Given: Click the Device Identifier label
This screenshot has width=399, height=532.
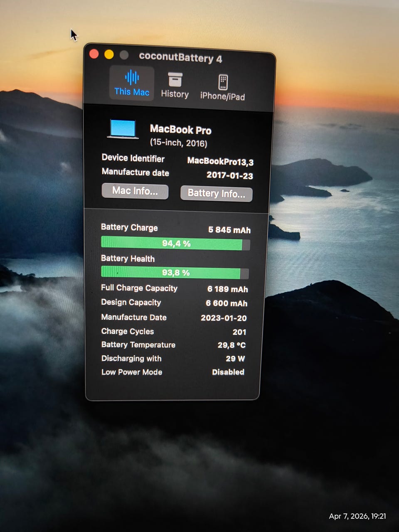Looking at the screenshot, I should [133, 158].
